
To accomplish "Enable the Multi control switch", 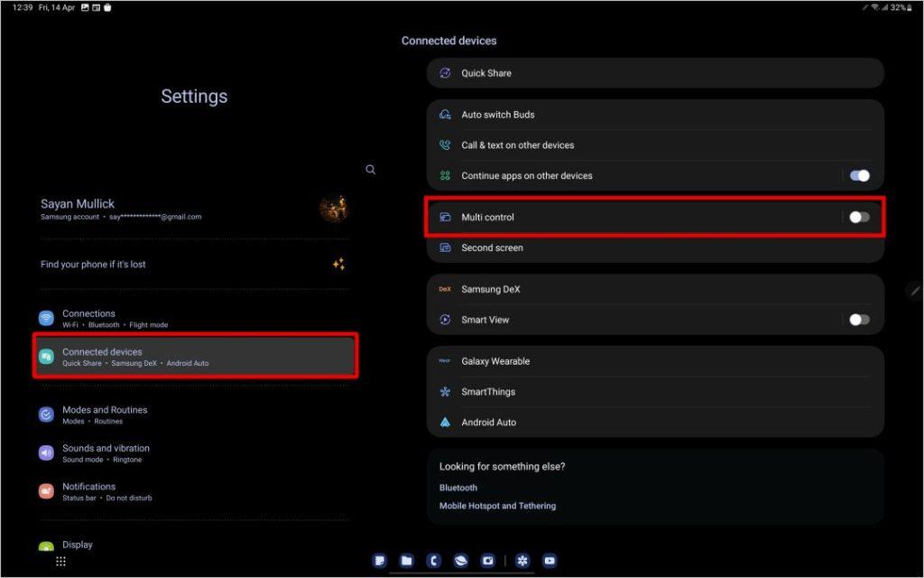I will coord(859,217).
